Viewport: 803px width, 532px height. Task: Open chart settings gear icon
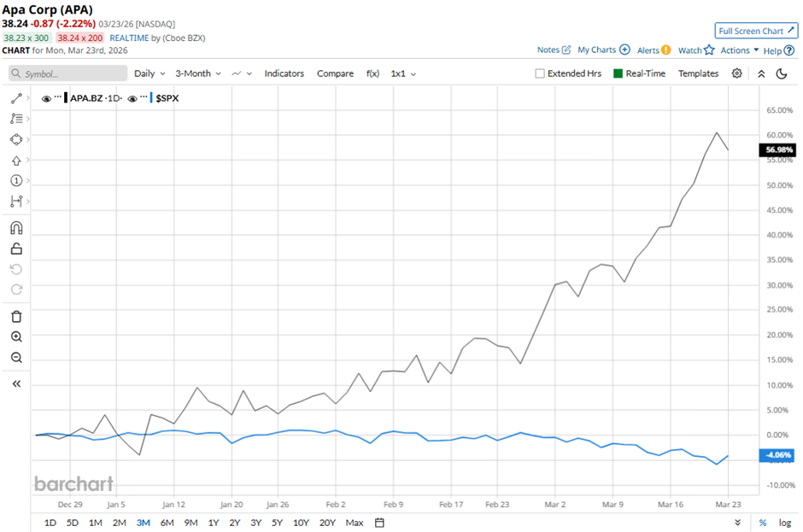click(x=736, y=73)
